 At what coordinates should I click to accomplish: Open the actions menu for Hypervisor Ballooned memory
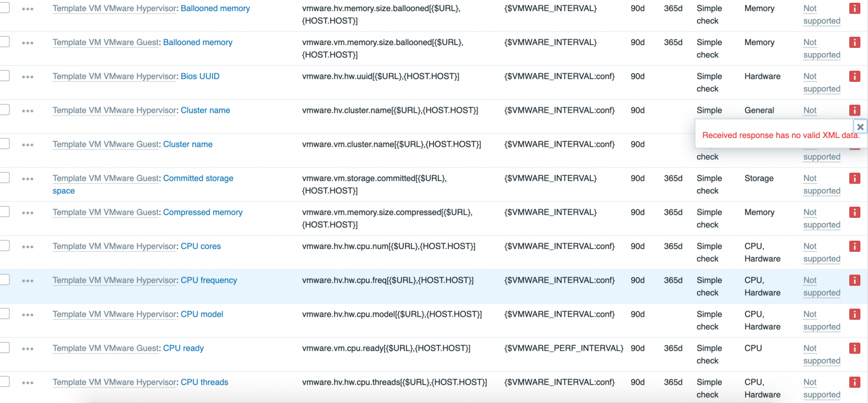click(x=28, y=9)
